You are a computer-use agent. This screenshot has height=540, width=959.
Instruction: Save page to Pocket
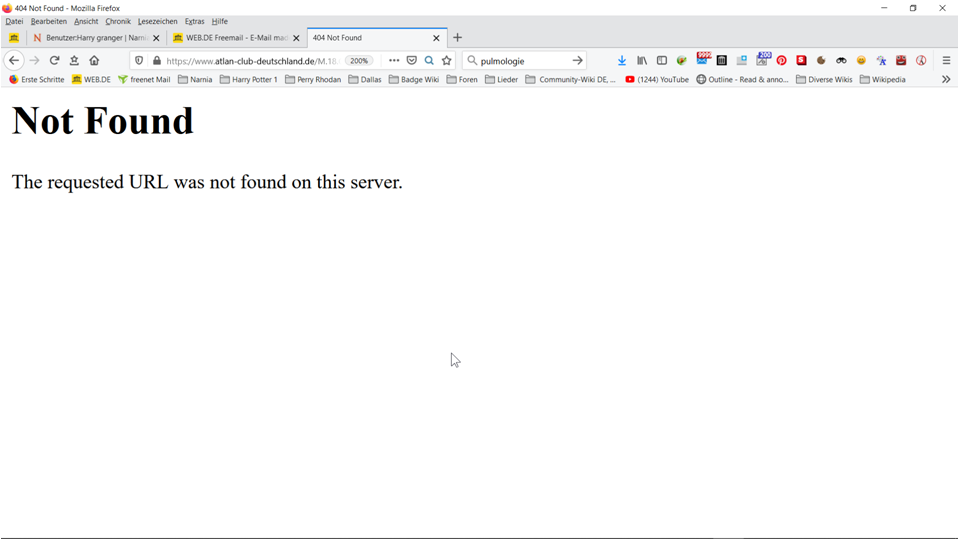pyautogui.click(x=412, y=61)
